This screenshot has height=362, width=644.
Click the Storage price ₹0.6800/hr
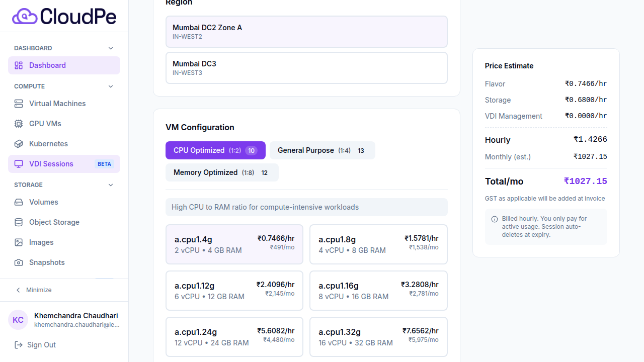pyautogui.click(x=586, y=100)
